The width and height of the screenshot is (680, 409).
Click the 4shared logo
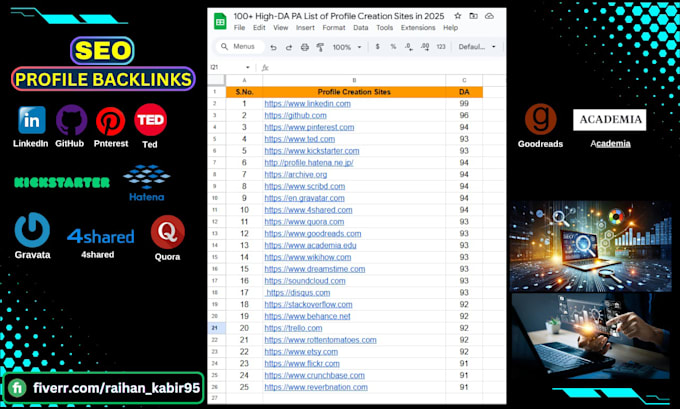click(x=101, y=236)
